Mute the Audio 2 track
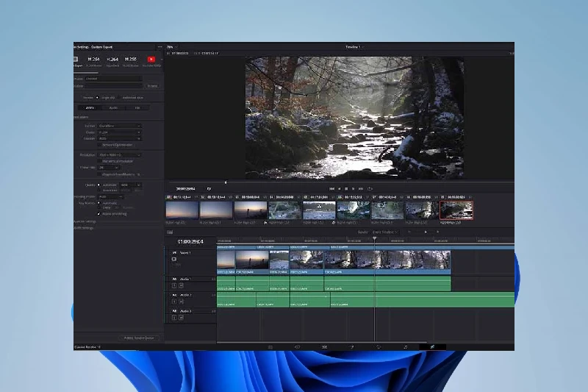588x392 pixels. click(181, 302)
